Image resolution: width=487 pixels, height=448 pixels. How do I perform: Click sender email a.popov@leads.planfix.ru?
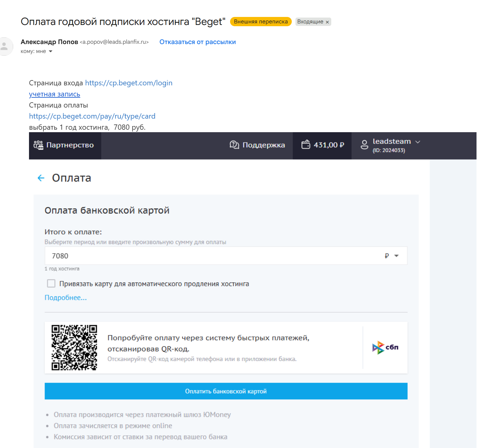114,42
